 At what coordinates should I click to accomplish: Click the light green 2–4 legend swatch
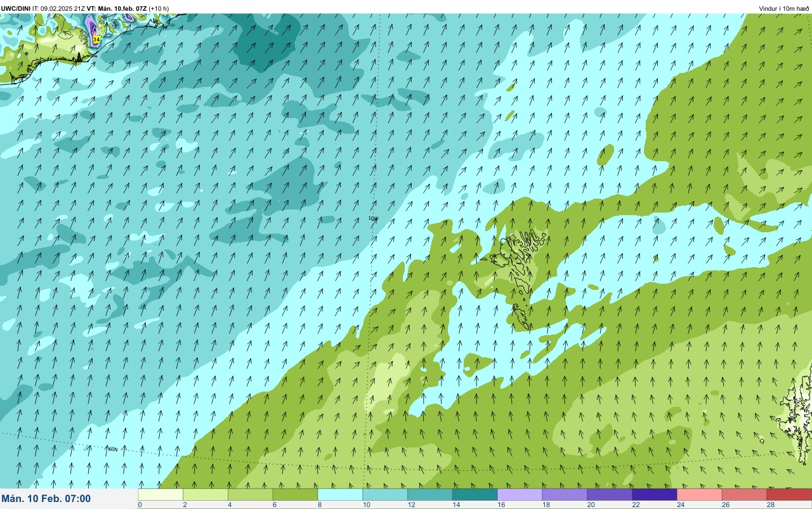click(x=206, y=494)
